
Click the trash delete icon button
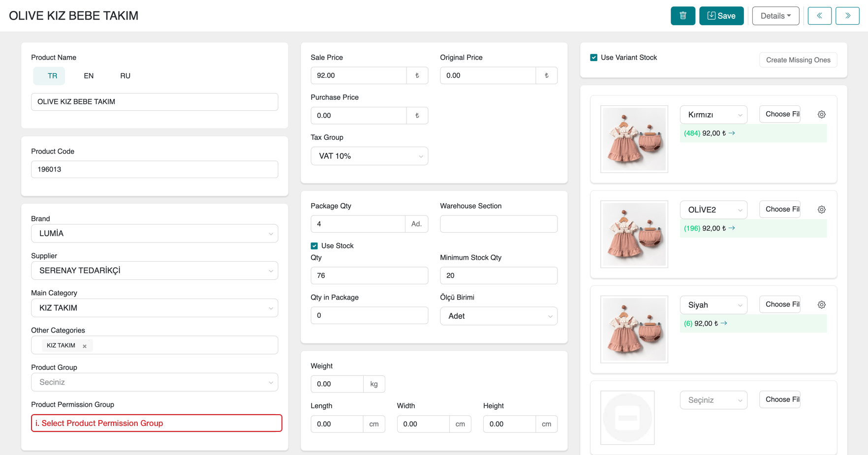click(x=682, y=16)
